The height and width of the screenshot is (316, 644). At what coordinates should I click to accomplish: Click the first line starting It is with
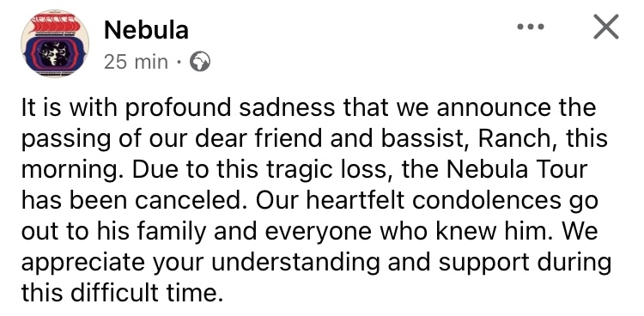pyautogui.click(x=308, y=108)
